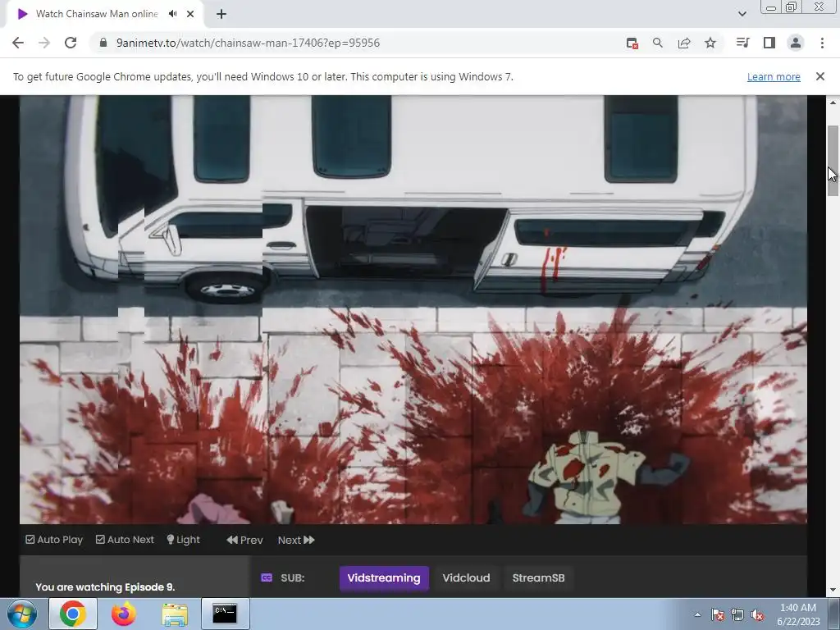
Task: Toggle Chrome side panel
Action: pos(769,43)
